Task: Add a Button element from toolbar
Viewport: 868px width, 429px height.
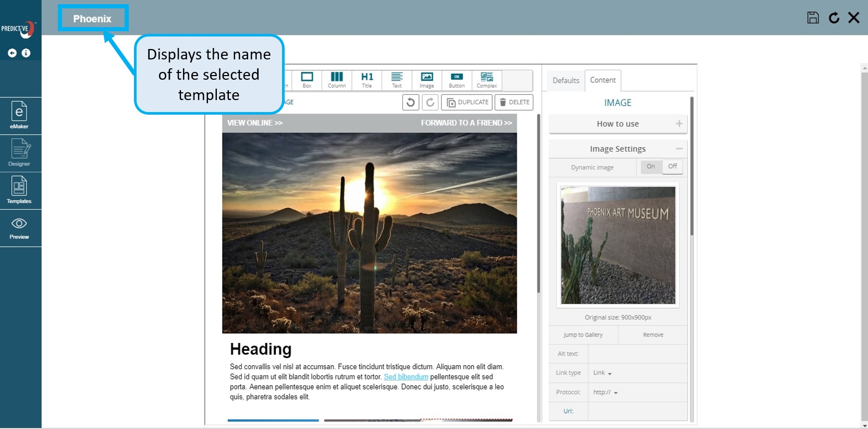Action: [x=457, y=80]
